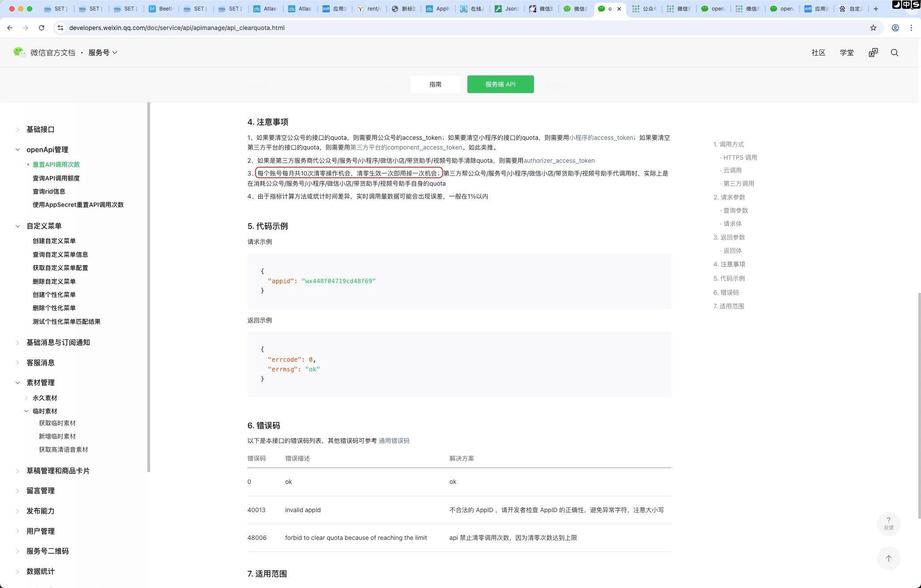
Task: Jump to 6. 错误码 in outline
Action: (x=726, y=292)
